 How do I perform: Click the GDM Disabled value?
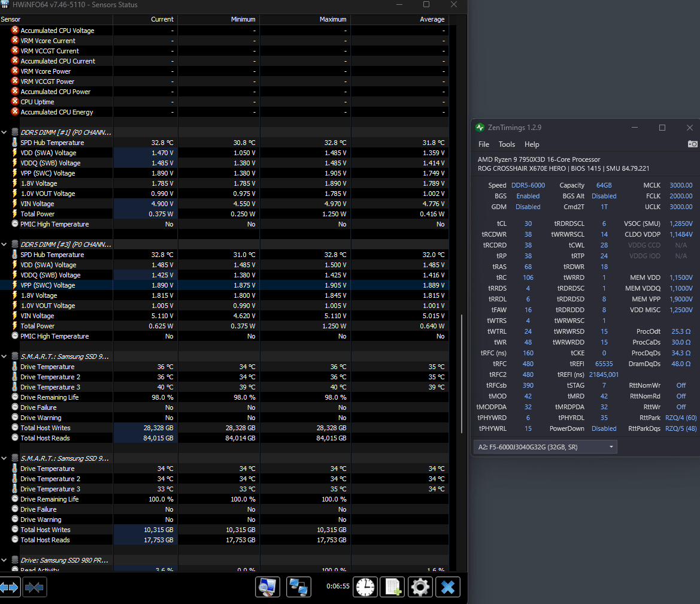point(528,207)
